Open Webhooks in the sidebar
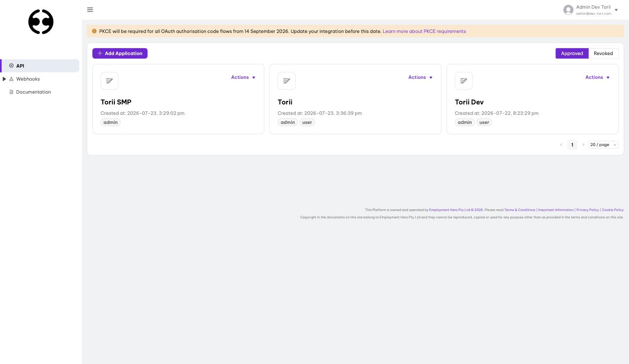629x364 pixels. pos(28,79)
